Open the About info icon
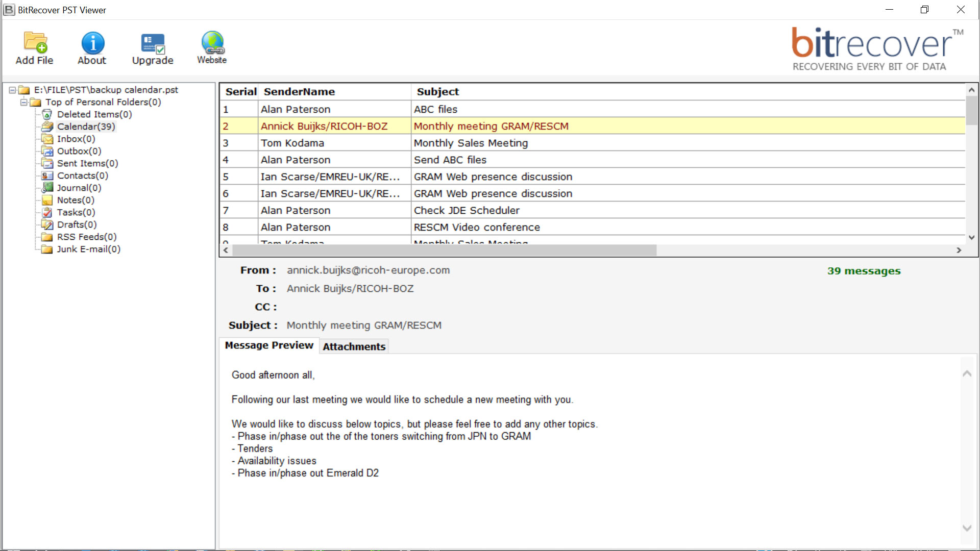 [x=92, y=43]
